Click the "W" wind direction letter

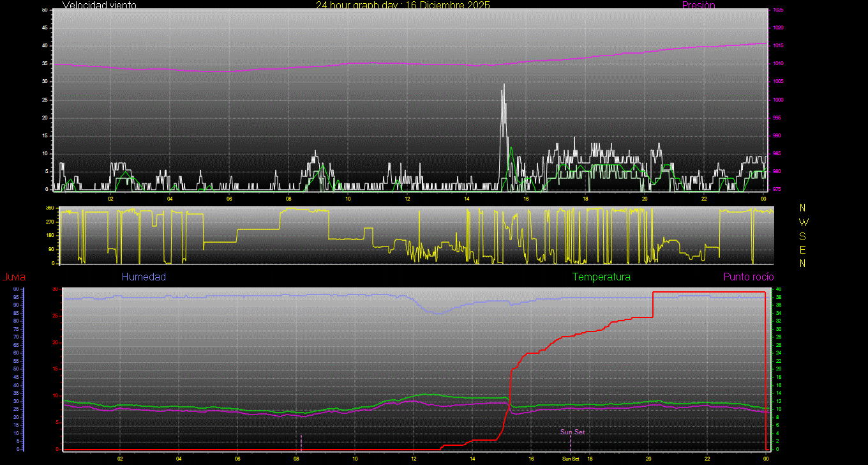(803, 222)
